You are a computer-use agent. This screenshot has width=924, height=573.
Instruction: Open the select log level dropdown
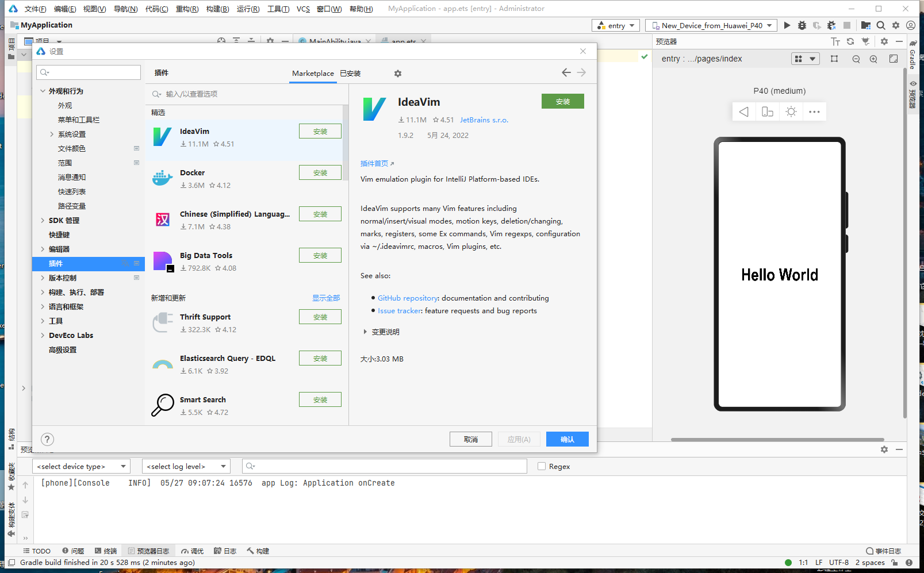tap(186, 466)
